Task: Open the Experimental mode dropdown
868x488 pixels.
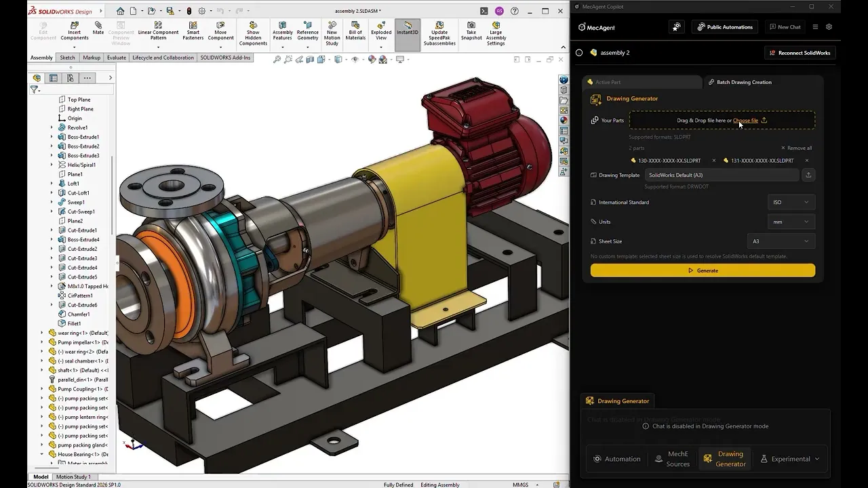Action: click(x=790, y=459)
